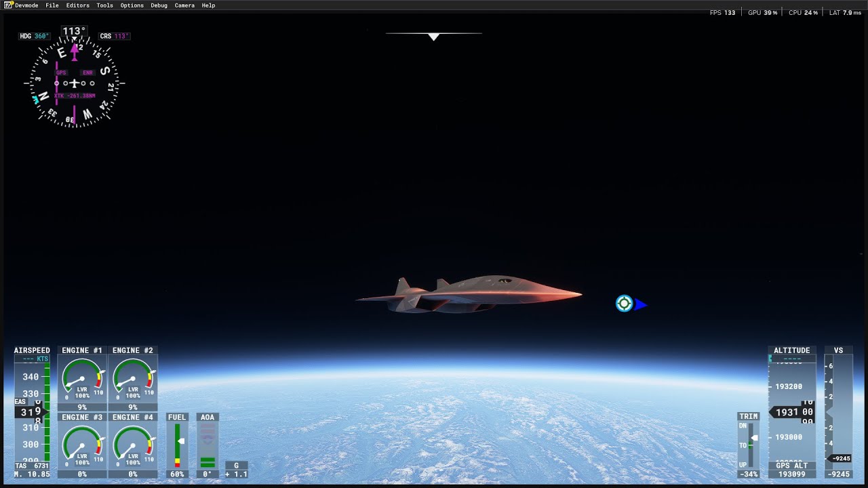
Task: Click the FUEL level bar
Action: pos(178,445)
